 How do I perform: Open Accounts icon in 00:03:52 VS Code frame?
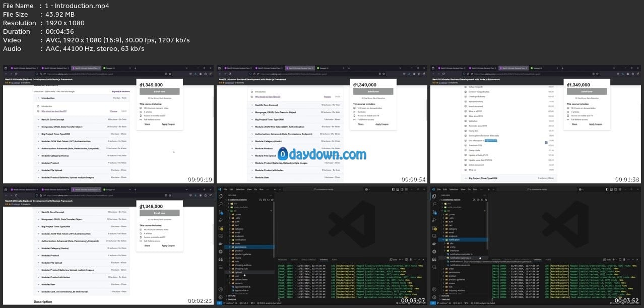click(435, 289)
